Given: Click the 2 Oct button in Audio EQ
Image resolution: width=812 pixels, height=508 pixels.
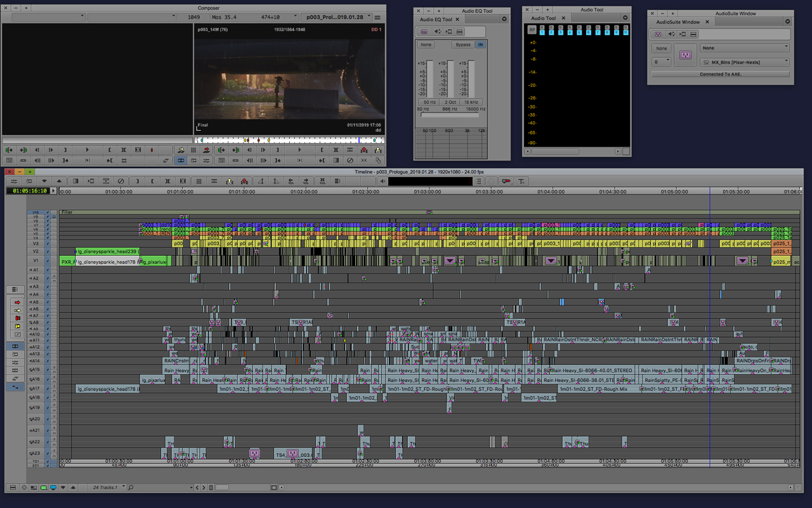Looking at the screenshot, I should pyautogui.click(x=450, y=102).
